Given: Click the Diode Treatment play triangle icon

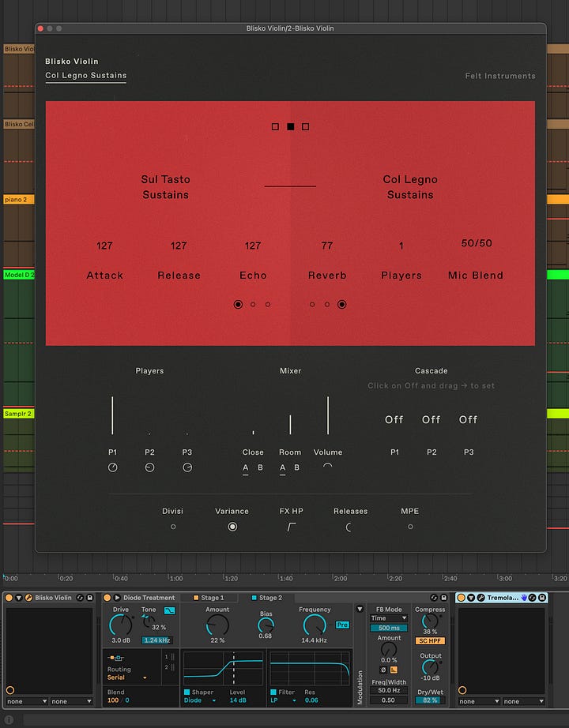Looking at the screenshot, I should (117, 598).
